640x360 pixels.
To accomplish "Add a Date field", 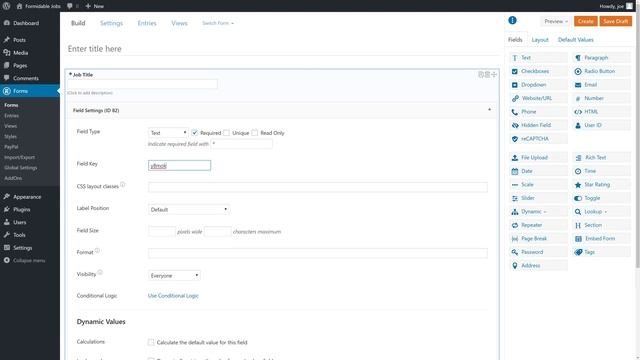I will [x=538, y=171].
